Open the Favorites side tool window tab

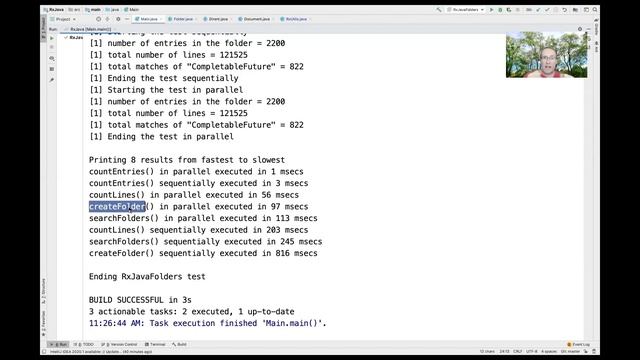pyautogui.click(x=43, y=323)
